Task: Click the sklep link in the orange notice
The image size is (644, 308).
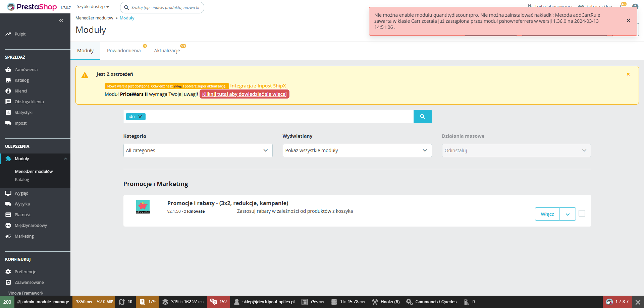Action: 178,86
